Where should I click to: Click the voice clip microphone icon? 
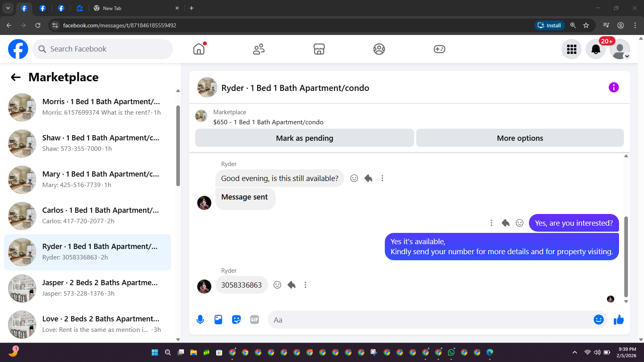pyautogui.click(x=200, y=320)
